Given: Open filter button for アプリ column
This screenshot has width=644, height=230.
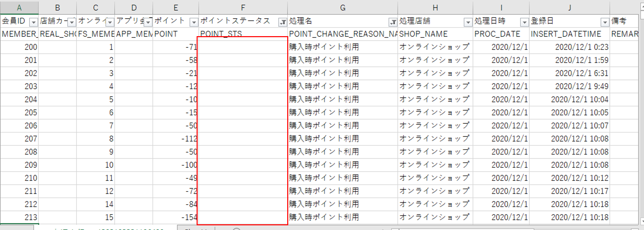Looking at the screenshot, I should 148,22.
